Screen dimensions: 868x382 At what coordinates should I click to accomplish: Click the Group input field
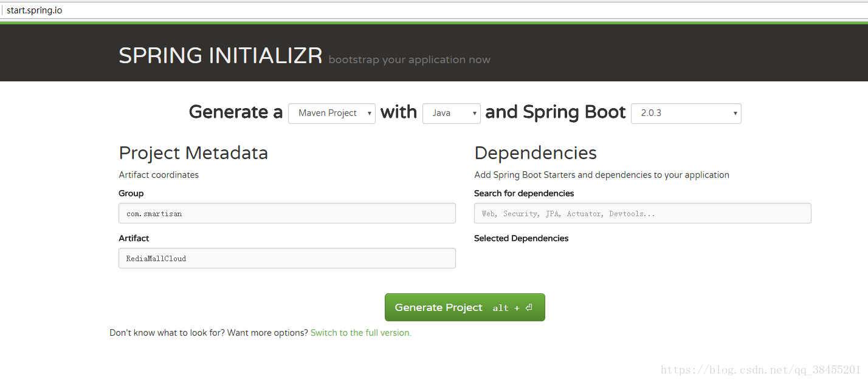[287, 213]
